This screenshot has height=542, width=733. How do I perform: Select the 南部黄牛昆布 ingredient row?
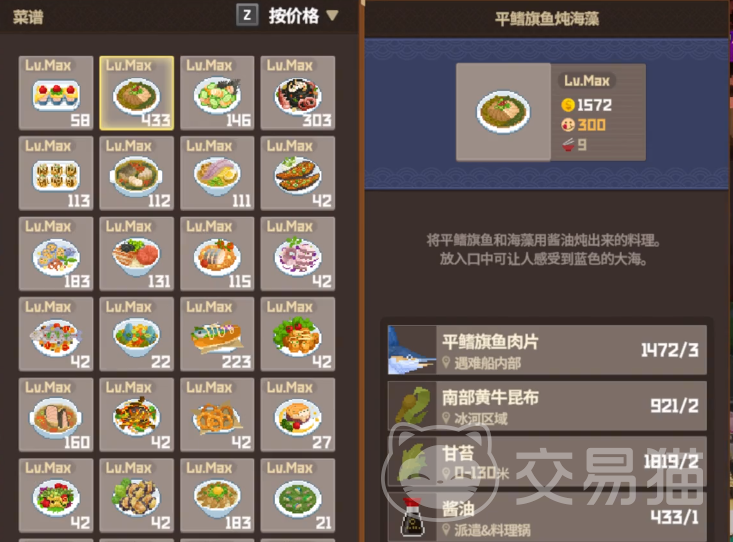[x=547, y=405]
